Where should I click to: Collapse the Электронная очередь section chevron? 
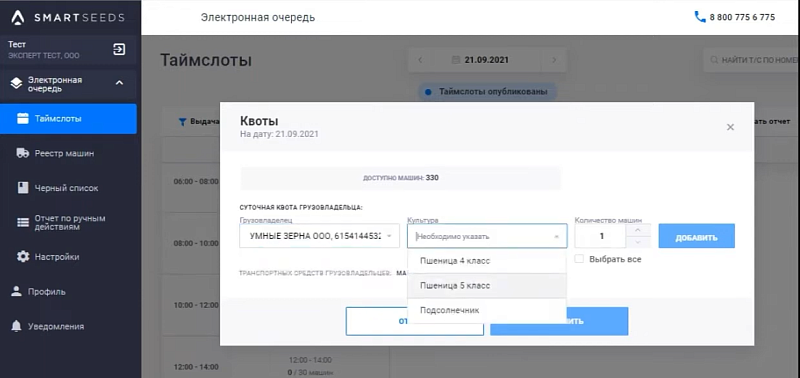pos(119,83)
